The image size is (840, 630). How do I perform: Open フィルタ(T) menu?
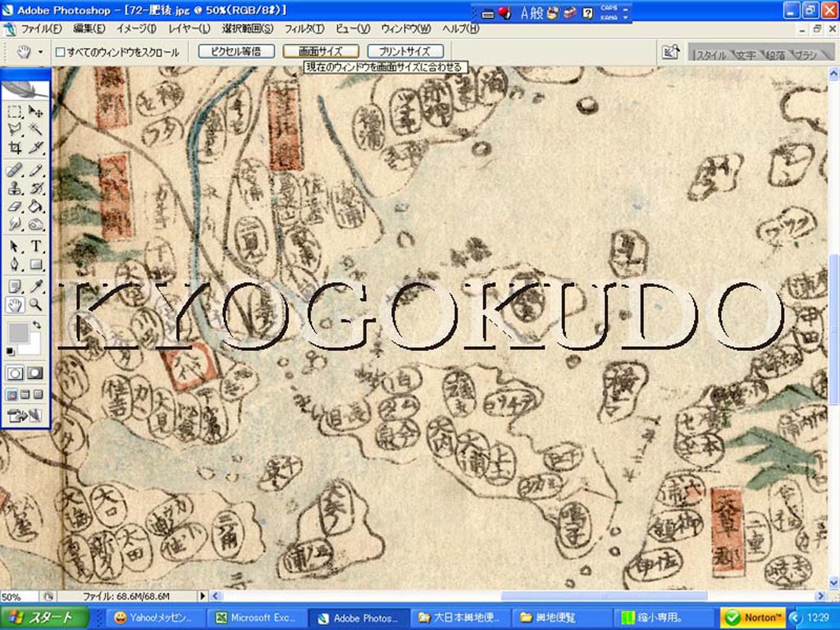[x=304, y=29]
